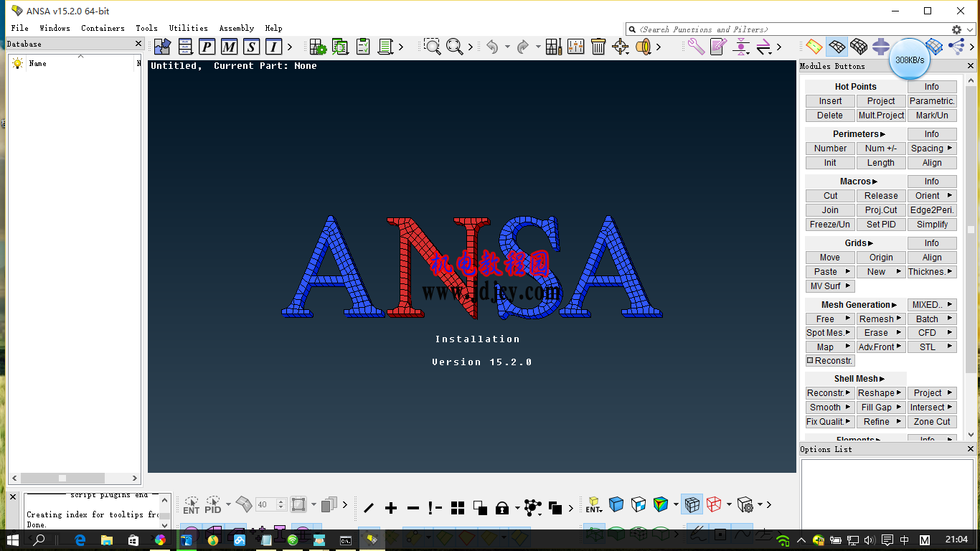This screenshot has width=980, height=551.
Task: Open the File menu
Action: pos(20,29)
